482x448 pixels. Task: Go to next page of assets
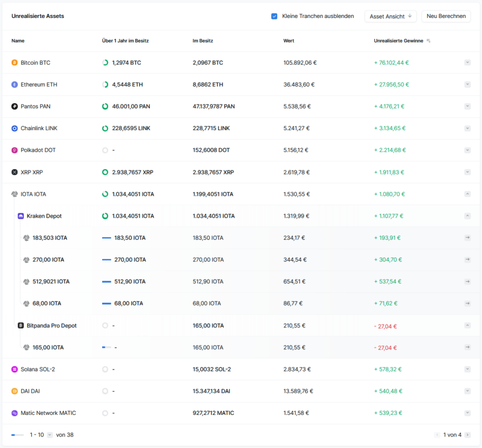tap(467, 435)
